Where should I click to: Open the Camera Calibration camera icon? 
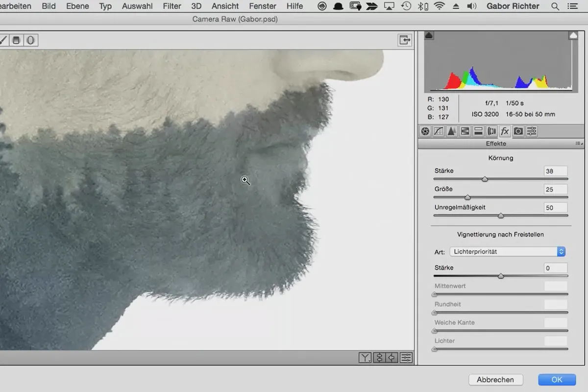(x=518, y=131)
